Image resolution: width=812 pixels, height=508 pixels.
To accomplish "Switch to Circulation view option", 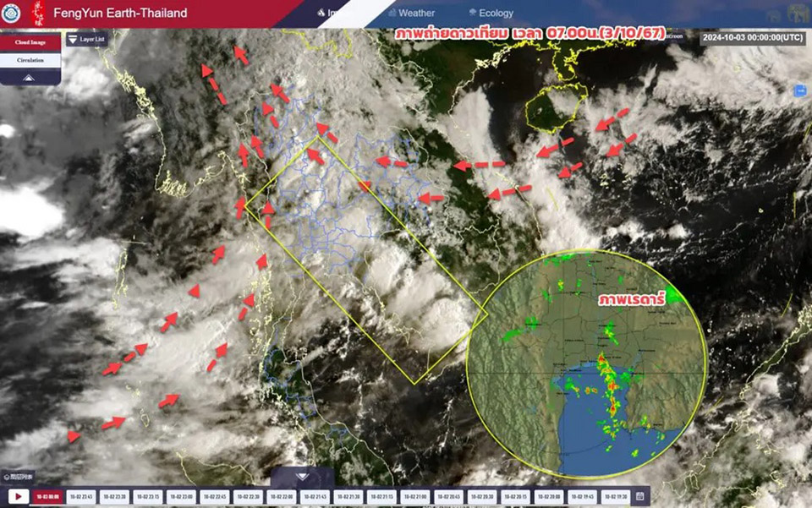I will pos(30,60).
